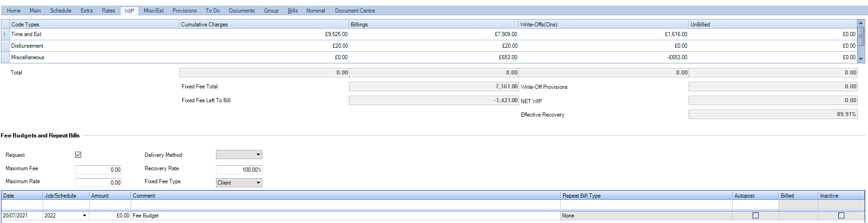Switch to the Main tab
Viewport: 868px width, 223px height.
coord(35,11)
